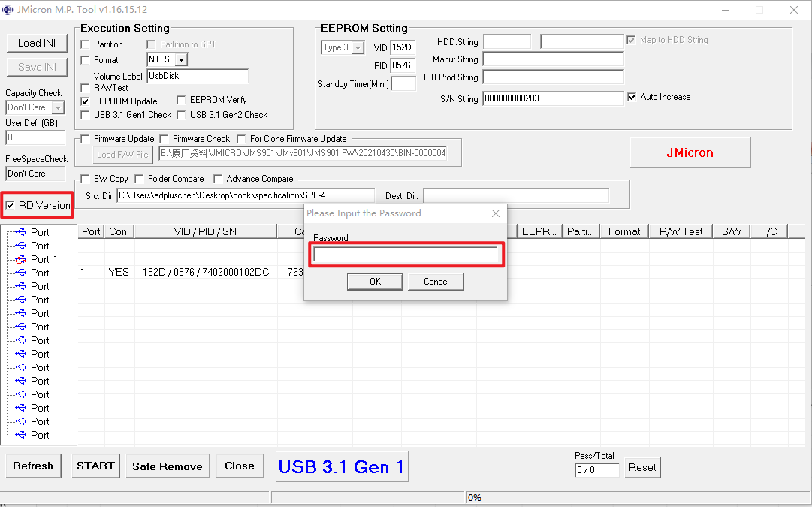Turn on EEPROM Verify

pyautogui.click(x=181, y=100)
